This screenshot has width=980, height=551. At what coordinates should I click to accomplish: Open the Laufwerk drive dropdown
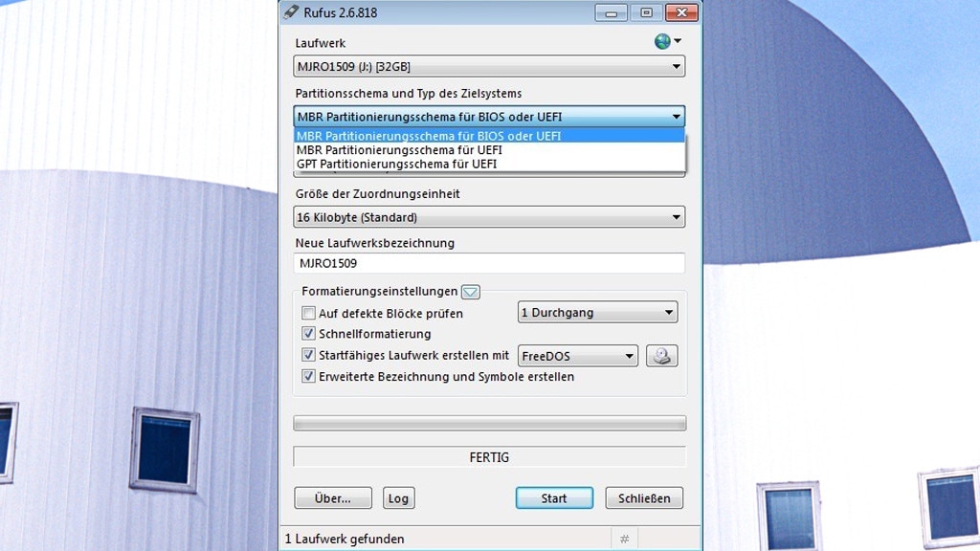[x=489, y=66]
